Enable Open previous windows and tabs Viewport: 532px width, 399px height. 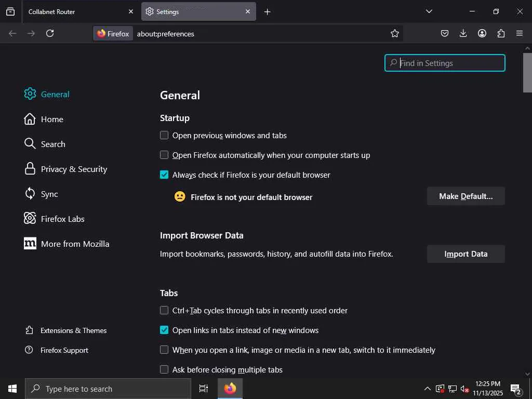[164, 136]
